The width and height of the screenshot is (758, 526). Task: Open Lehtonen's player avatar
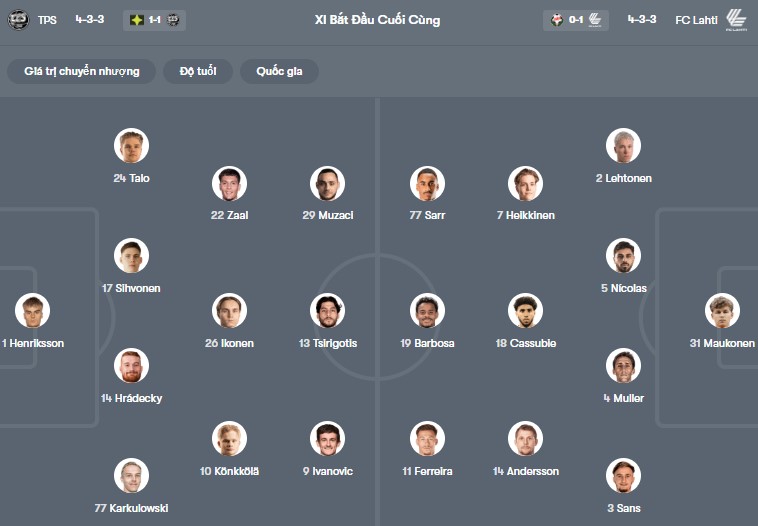623,146
